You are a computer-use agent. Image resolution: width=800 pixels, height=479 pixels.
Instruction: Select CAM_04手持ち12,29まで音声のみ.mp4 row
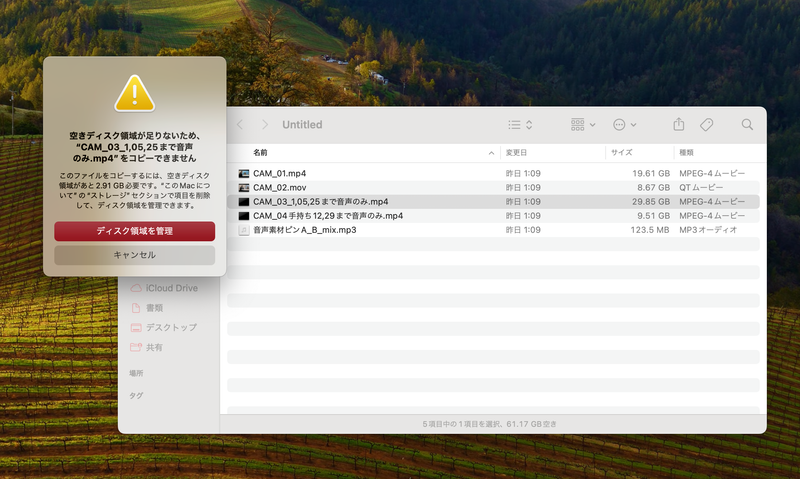point(493,216)
